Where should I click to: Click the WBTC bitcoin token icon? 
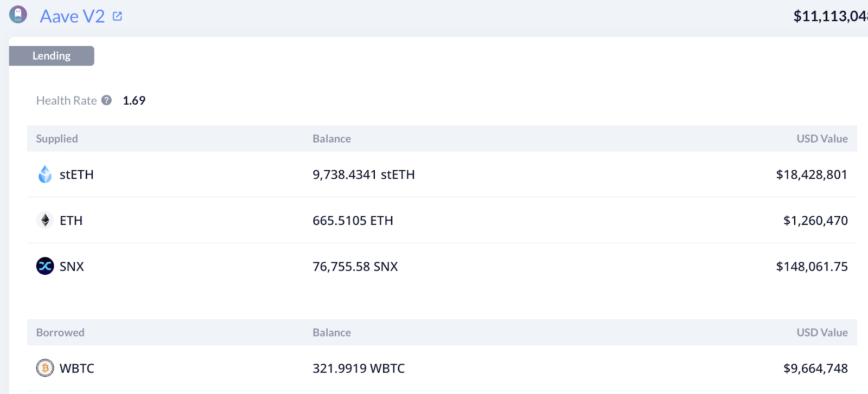tap(45, 369)
